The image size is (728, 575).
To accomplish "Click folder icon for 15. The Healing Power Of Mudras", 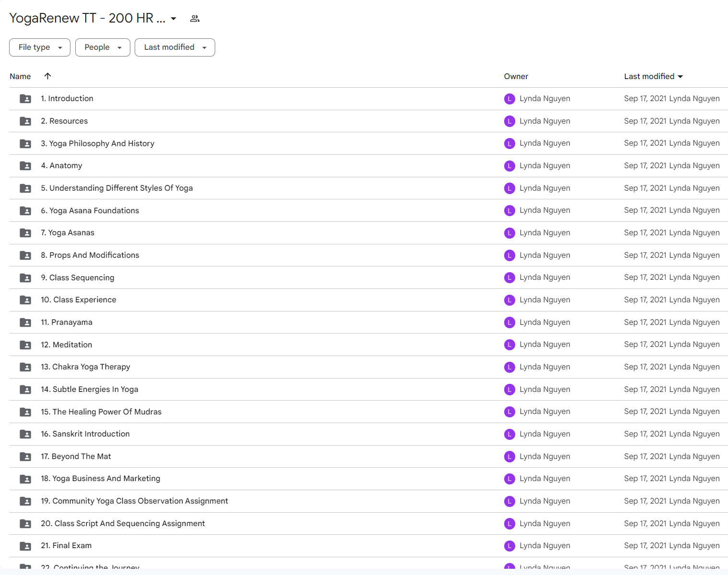I will pyautogui.click(x=25, y=412).
